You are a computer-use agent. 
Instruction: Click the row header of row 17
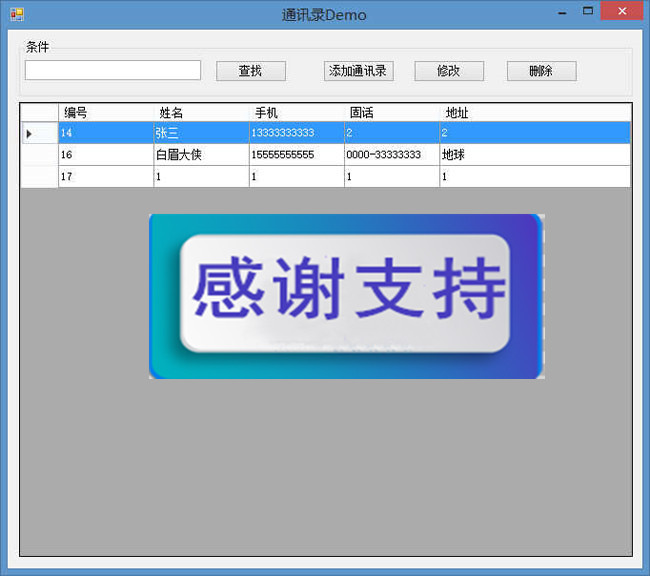39,177
